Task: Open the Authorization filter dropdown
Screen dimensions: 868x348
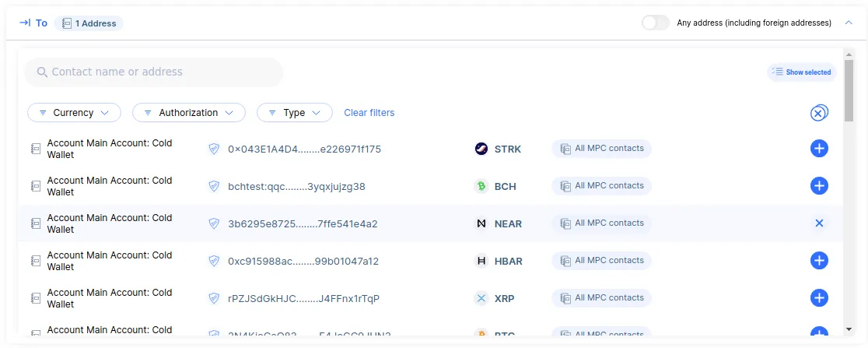Action: pos(189,112)
